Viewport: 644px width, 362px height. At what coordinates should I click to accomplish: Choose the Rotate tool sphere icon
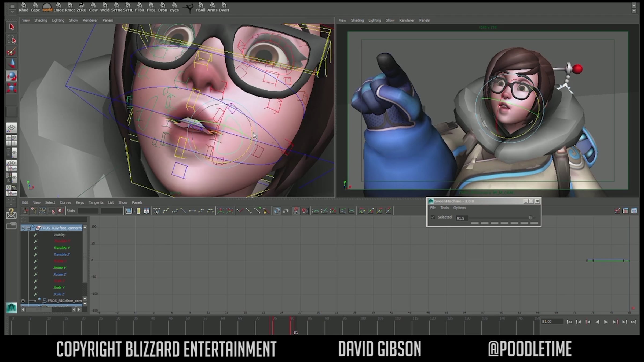coord(11,76)
